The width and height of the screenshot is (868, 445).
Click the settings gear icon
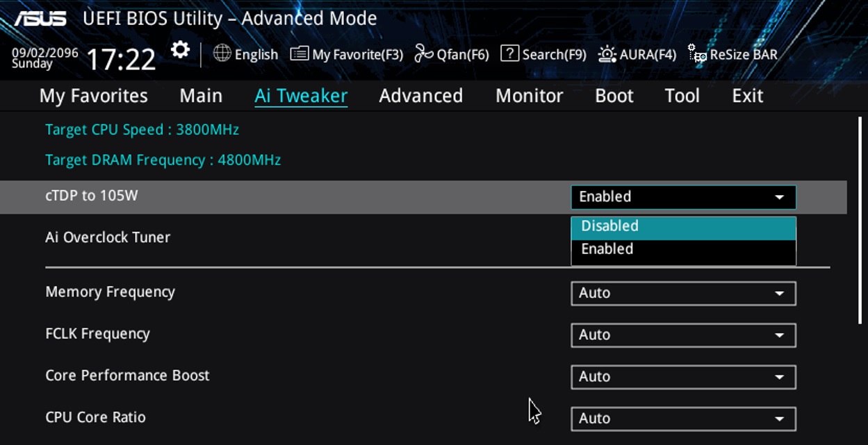click(181, 50)
